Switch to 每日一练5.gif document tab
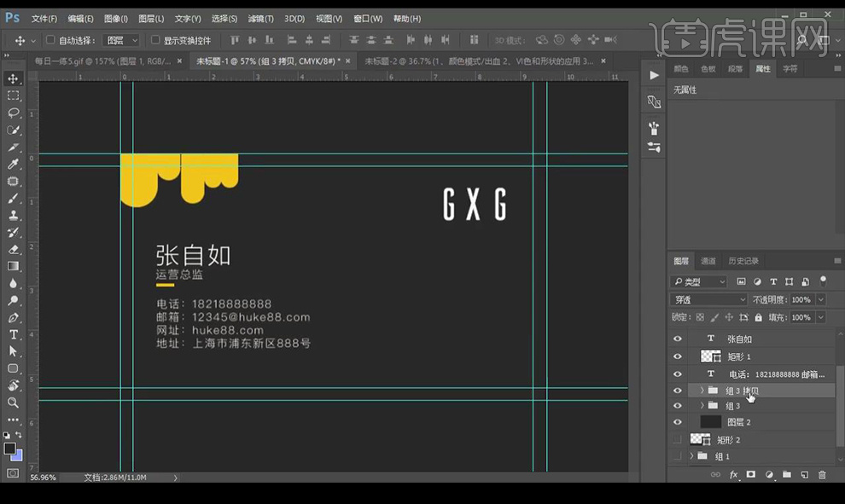Viewport: 845px width, 504px height. 103,61
